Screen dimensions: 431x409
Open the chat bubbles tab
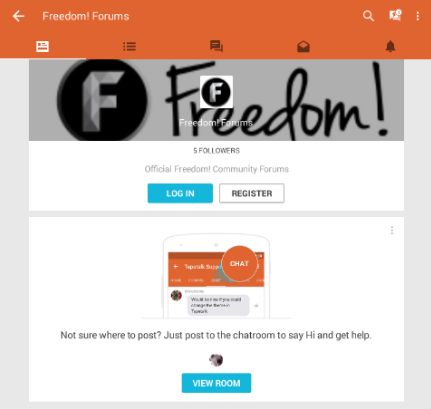(x=216, y=46)
